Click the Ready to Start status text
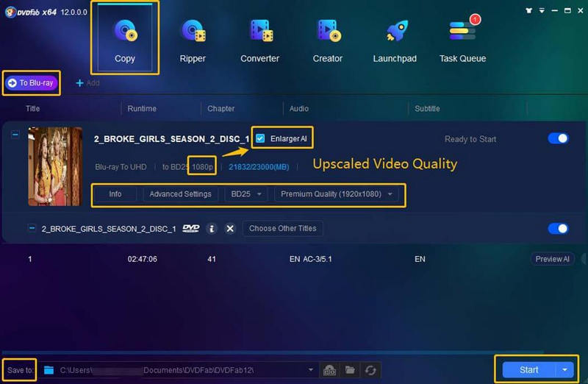The height and width of the screenshot is (384, 588). pyautogui.click(x=470, y=139)
